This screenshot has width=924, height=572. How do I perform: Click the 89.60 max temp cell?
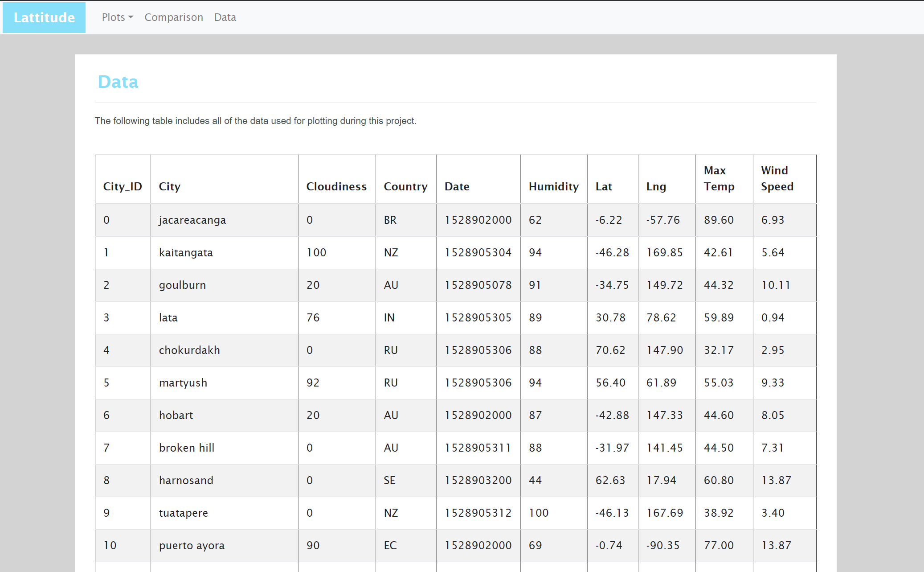[x=719, y=220]
